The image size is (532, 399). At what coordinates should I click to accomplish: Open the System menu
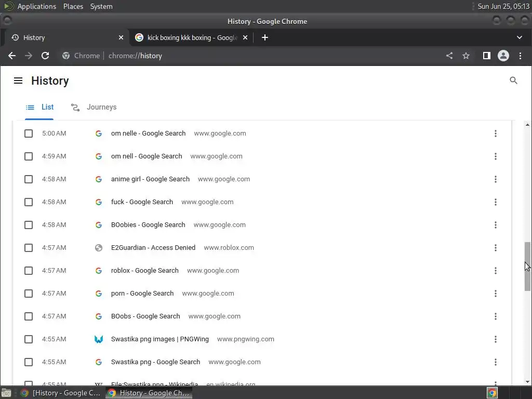coord(101,6)
